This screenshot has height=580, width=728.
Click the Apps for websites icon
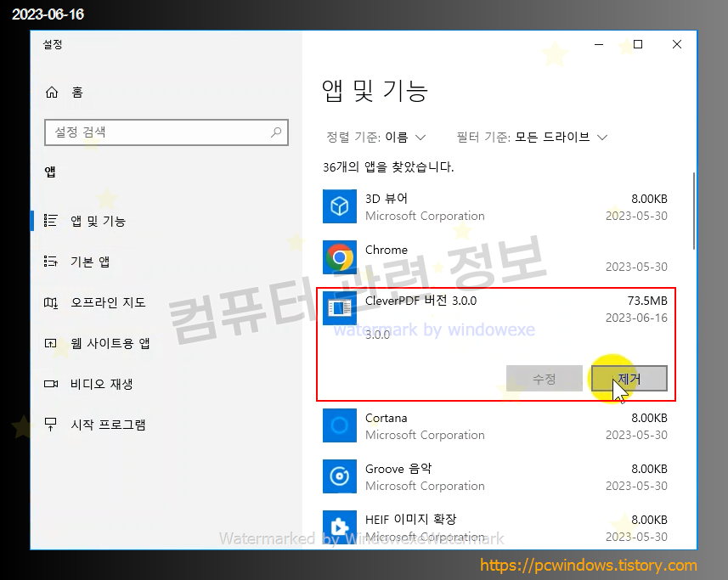(x=50, y=343)
